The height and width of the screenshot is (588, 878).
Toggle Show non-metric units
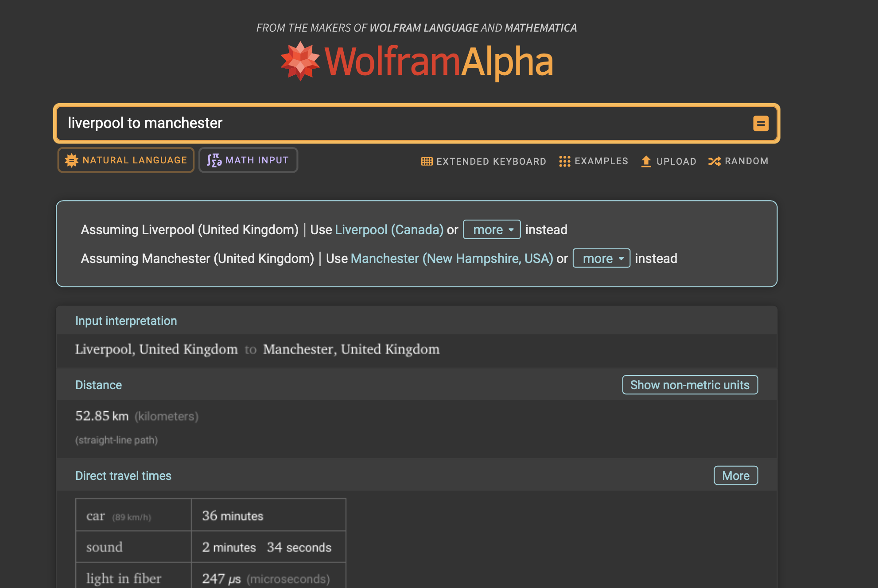click(x=689, y=385)
